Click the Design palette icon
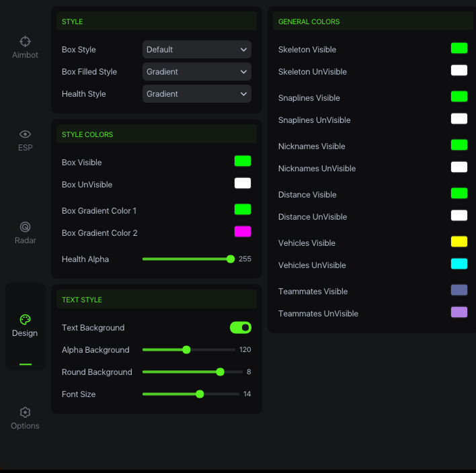Screen dimensions: 476x473 tap(26, 320)
